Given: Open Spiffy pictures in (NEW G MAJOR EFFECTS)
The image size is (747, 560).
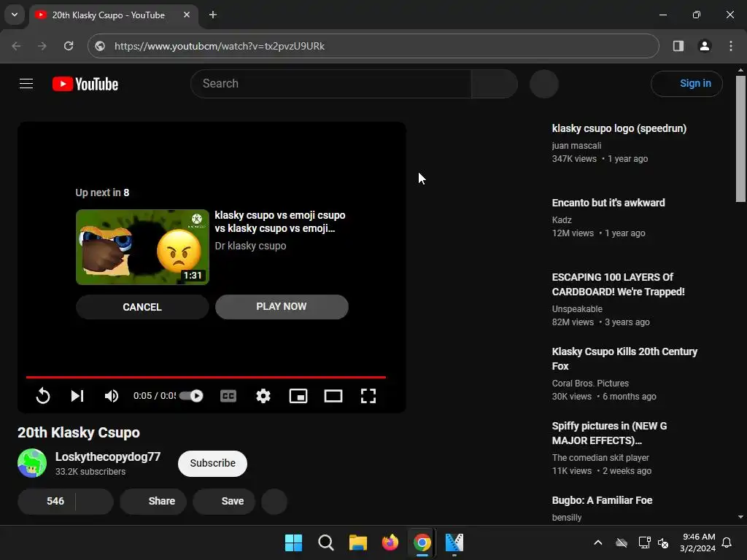Looking at the screenshot, I should coord(609,433).
